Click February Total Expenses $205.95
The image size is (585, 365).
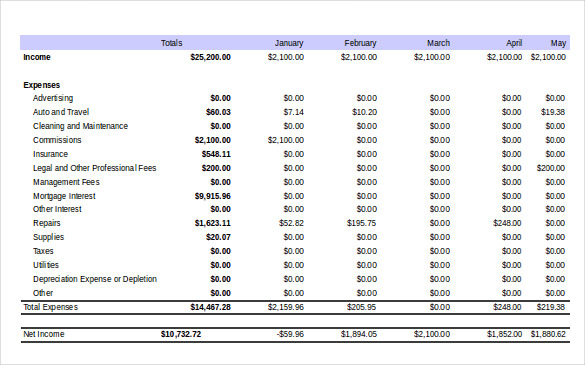pos(362,307)
